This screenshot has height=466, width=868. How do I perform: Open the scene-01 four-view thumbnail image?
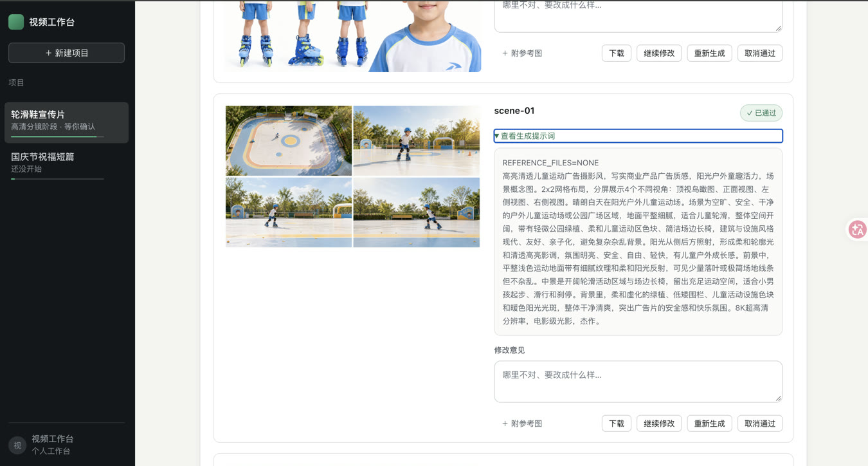353,176
